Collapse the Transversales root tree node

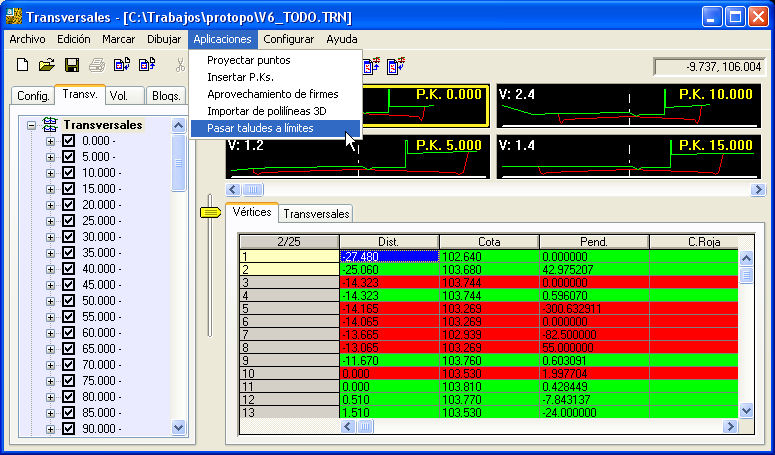point(32,125)
